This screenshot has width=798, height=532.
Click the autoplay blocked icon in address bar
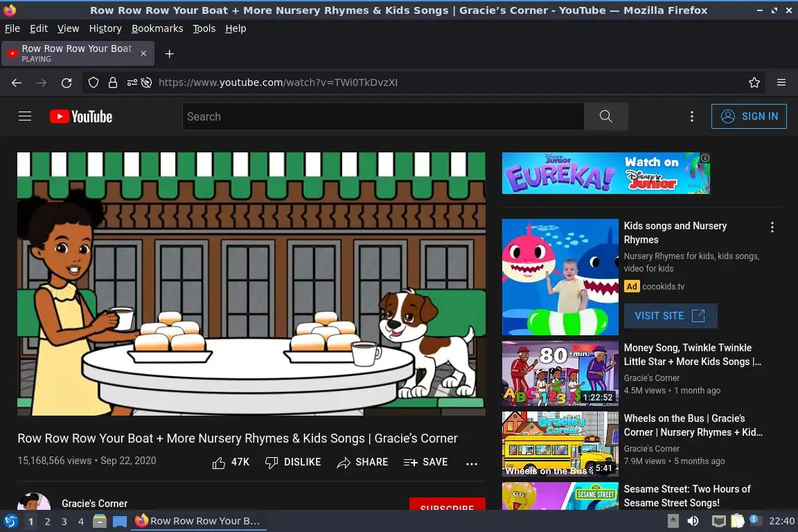coord(147,82)
